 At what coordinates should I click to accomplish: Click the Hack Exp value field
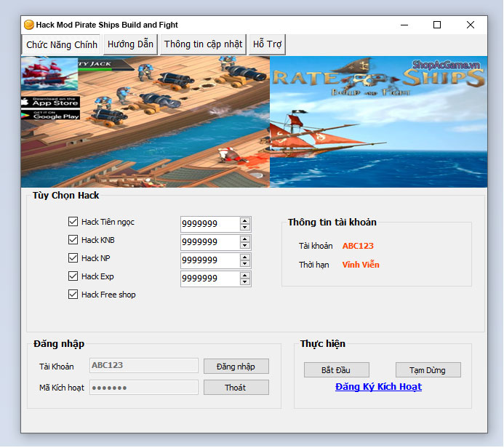210,279
